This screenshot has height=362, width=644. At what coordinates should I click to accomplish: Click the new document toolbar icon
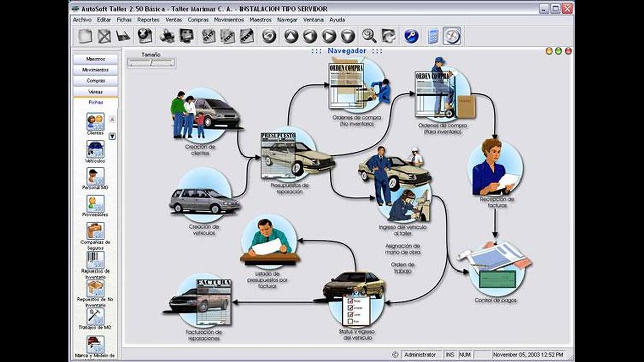tap(86, 36)
